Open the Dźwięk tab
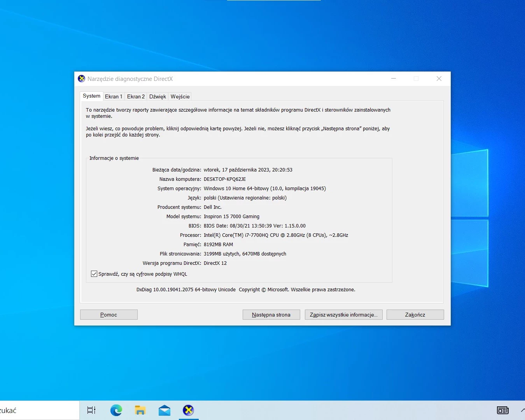The width and height of the screenshot is (525, 420). [x=157, y=96]
